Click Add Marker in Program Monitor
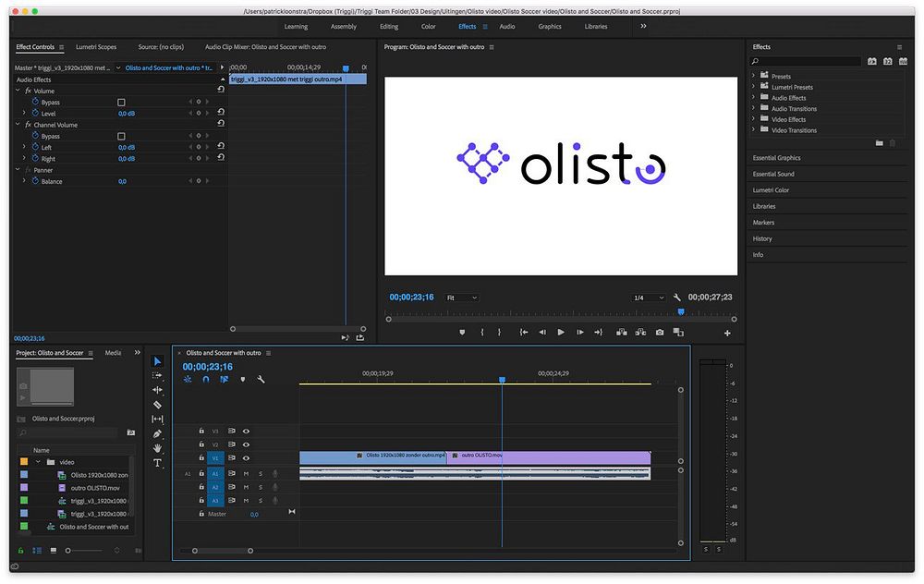Screen dimensions: 924x584 (x=462, y=333)
